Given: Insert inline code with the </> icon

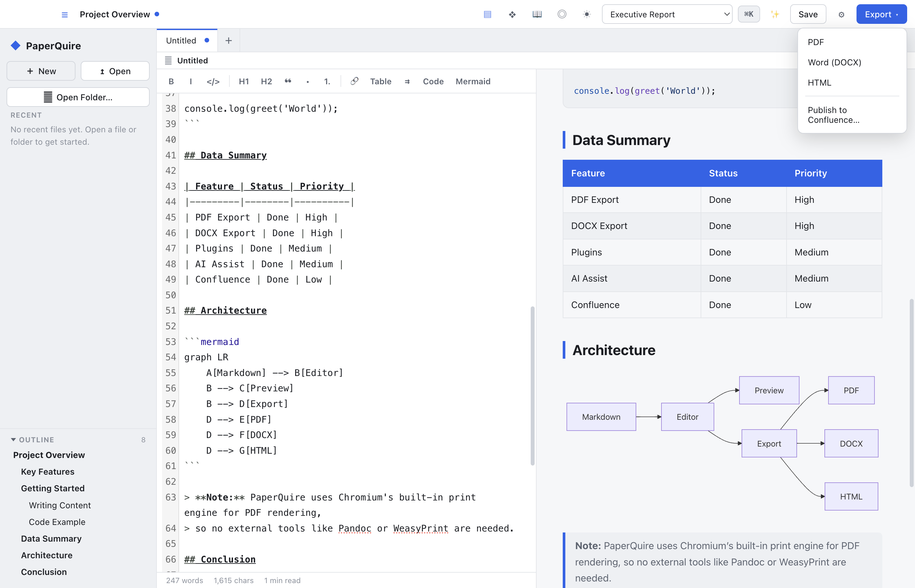Looking at the screenshot, I should pos(213,81).
